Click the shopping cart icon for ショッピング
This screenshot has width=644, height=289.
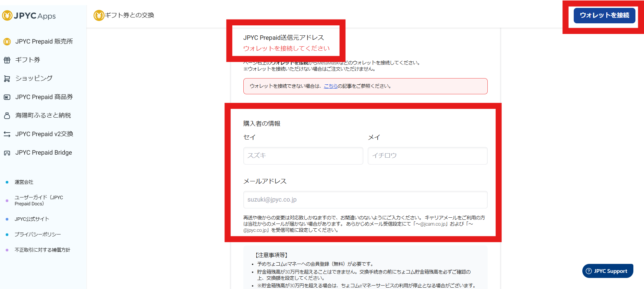click(7, 79)
